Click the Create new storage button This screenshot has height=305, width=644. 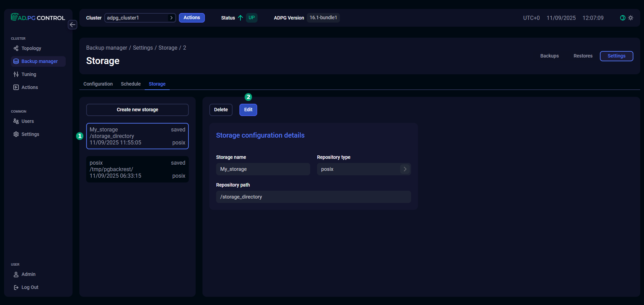coord(137,110)
